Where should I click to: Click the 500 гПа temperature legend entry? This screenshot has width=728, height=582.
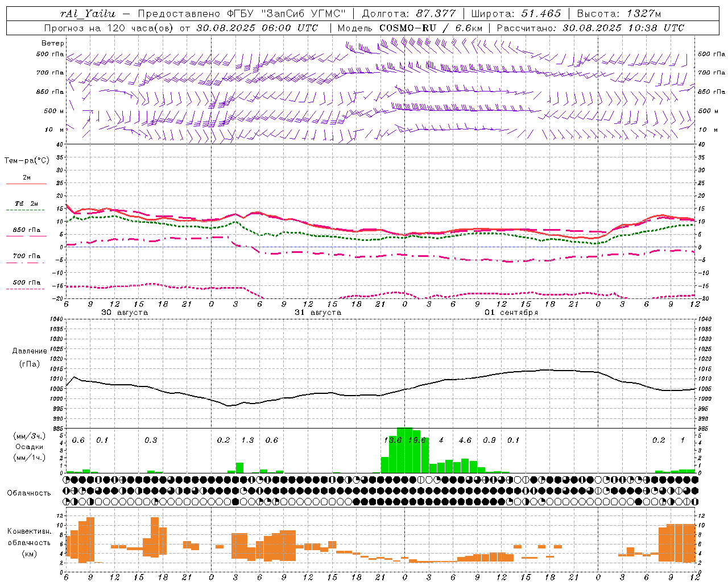pyautogui.click(x=26, y=282)
